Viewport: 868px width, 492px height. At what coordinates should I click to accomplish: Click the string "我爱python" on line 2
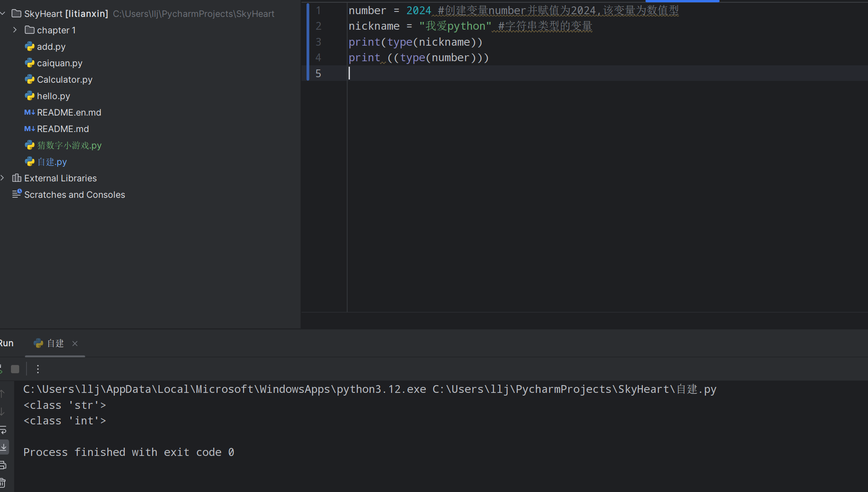pyautogui.click(x=455, y=26)
